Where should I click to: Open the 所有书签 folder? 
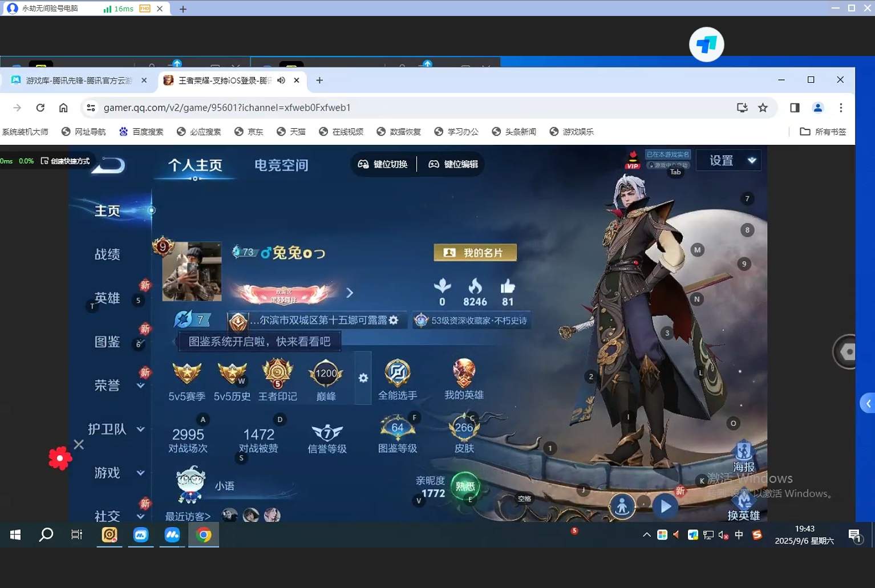[823, 132]
